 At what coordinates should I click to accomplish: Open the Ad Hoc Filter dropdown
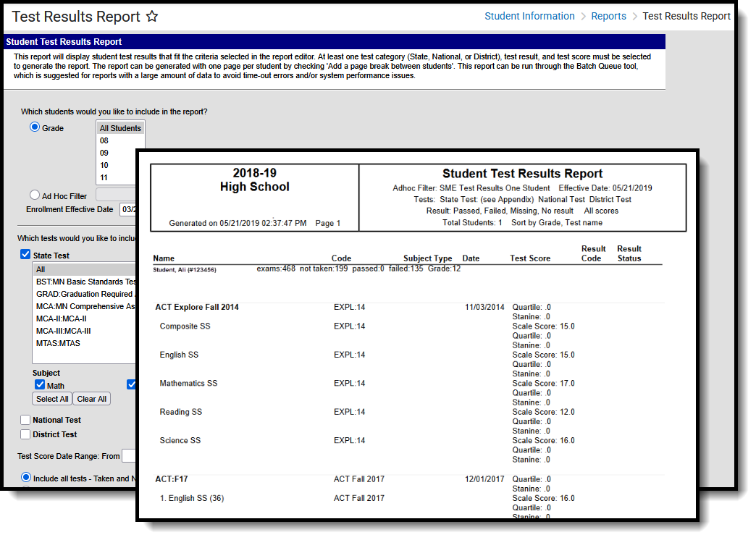click(x=116, y=195)
